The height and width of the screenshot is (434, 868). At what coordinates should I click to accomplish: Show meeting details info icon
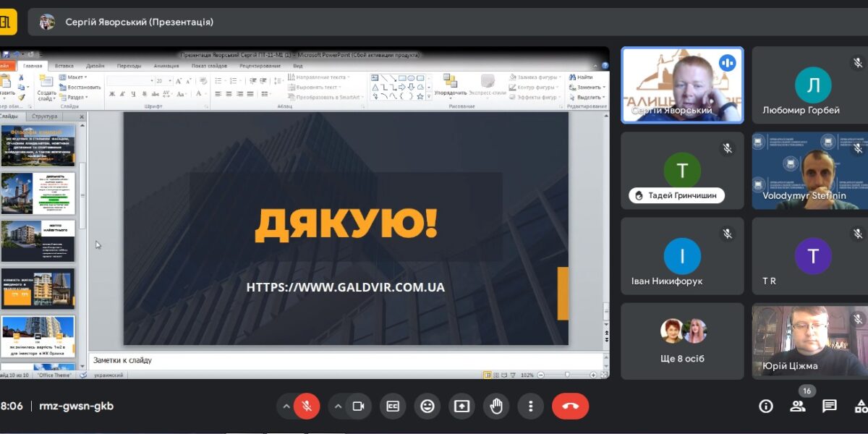click(766, 407)
